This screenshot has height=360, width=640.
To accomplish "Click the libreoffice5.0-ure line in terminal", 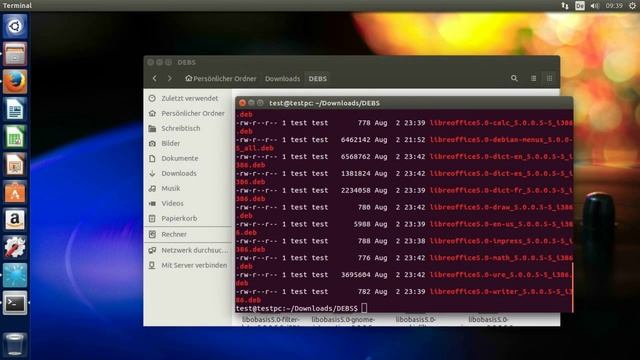I will pyautogui.click(x=404, y=275).
